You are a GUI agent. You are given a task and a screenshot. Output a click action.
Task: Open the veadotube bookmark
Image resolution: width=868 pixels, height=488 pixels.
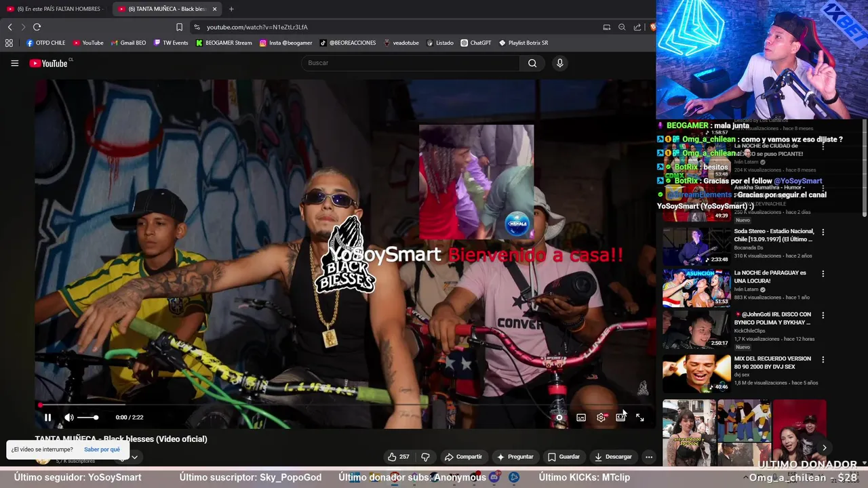(401, 43)
